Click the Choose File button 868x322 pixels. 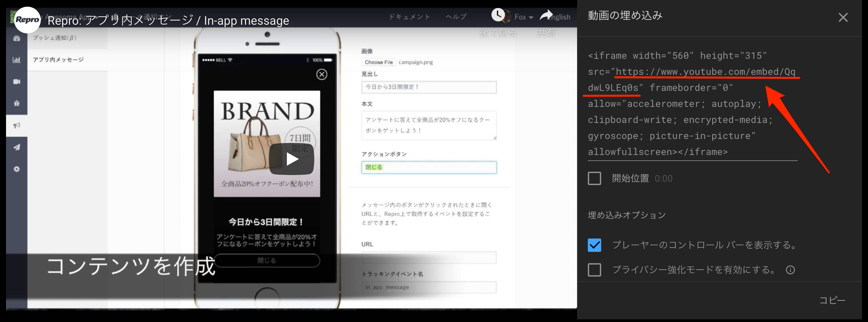click(378, 62)
